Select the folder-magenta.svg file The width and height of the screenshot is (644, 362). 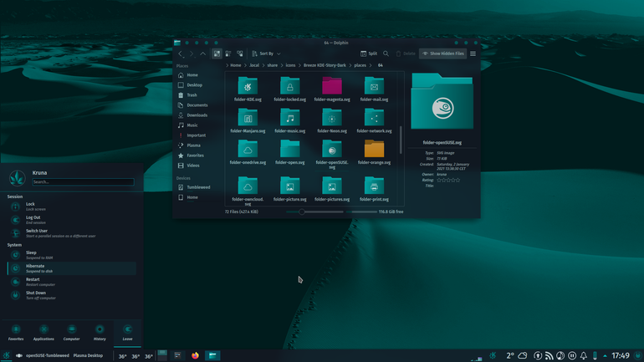(x=332, y=89)
